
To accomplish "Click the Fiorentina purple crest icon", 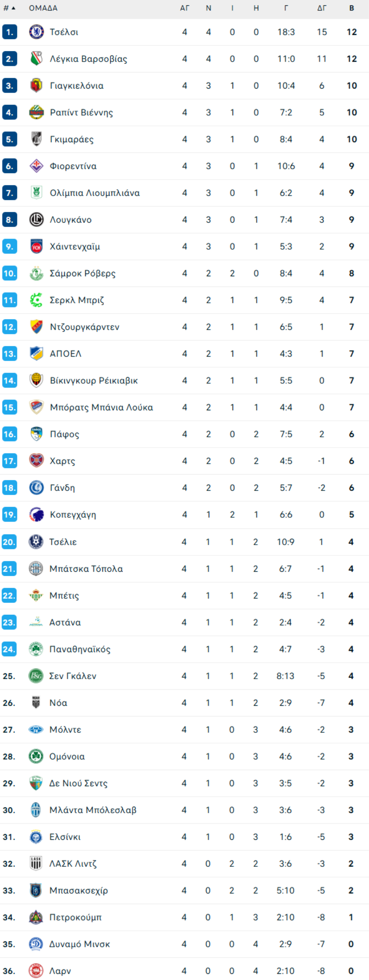I will pos(36,166).
